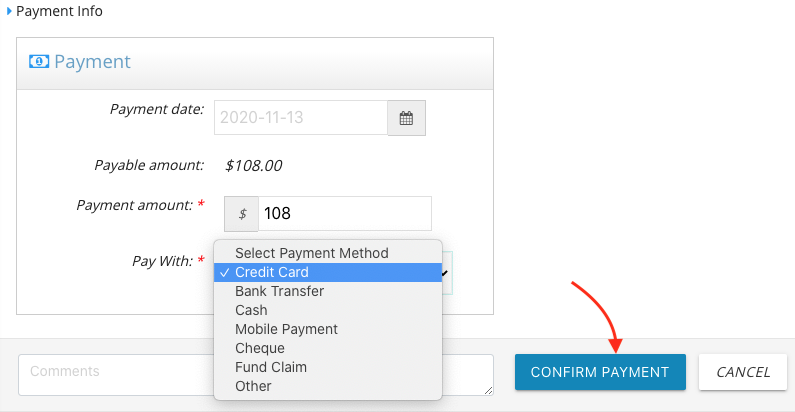The height and width of the screenshot is (412, 795).
Task: Click the Payment money bill icon
Action: [39, 62]
